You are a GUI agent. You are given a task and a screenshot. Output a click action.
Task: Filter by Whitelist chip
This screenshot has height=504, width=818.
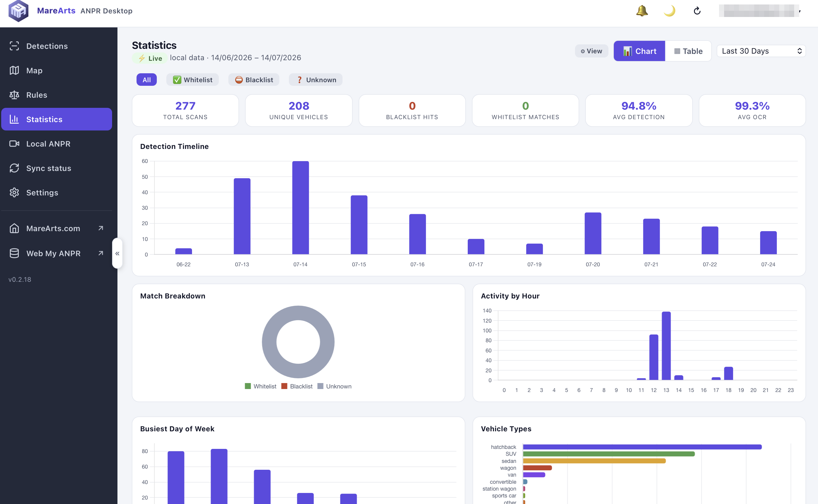pyautogui.click(x=193, y=80)
